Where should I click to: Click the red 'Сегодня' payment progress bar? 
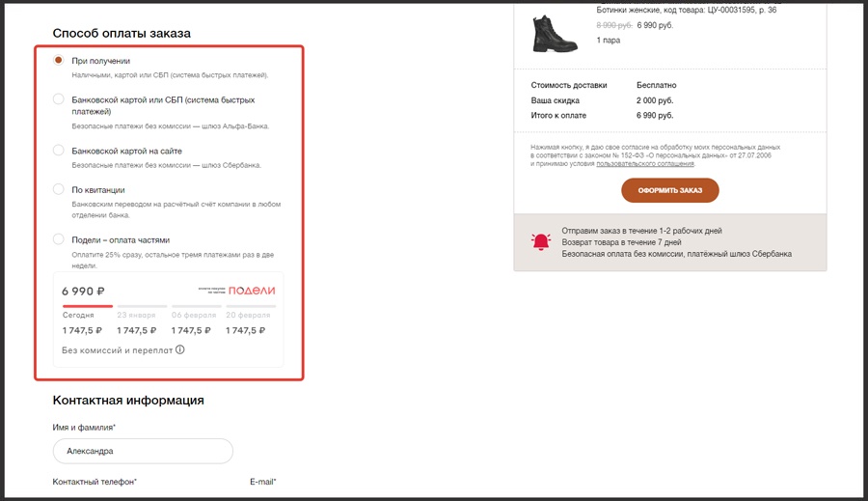87,306
